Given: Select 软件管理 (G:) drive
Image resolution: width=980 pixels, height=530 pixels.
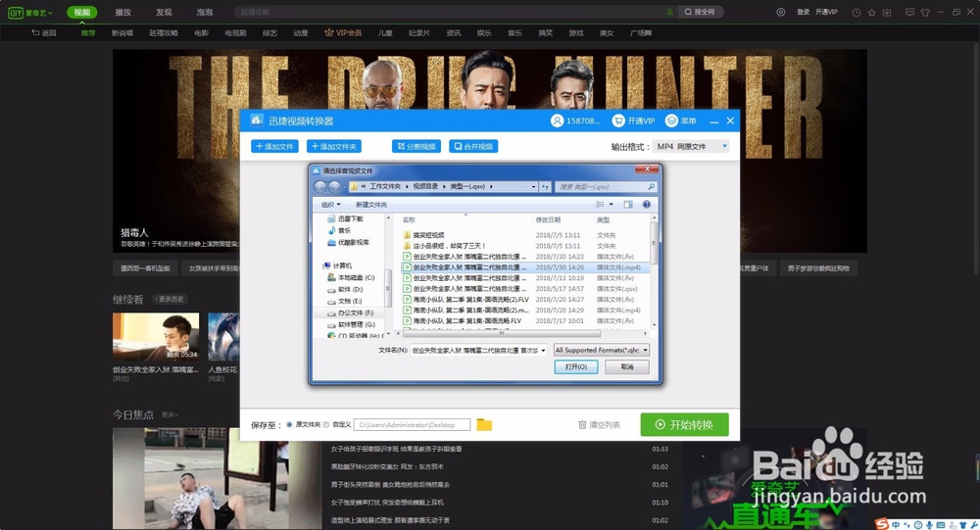Looking at the screenshot, I should click(x=351, y=324).
